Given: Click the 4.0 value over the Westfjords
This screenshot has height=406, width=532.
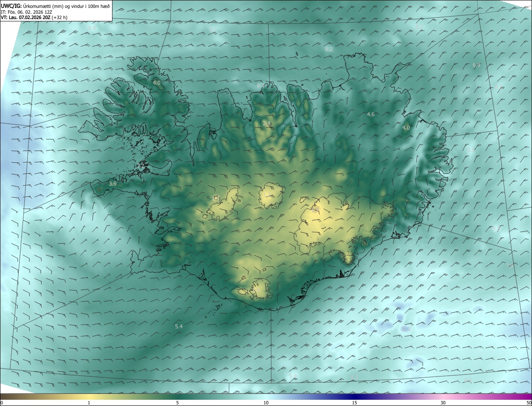Looking at the screenshot, I should 157,83.
